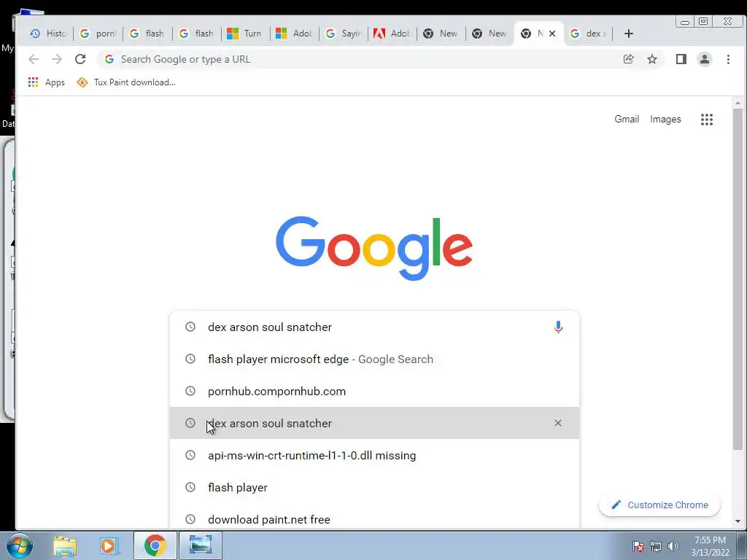Open the Windows Start menu
The width and height of the screenshot is (747, 560).
click(x=20, y=545)
